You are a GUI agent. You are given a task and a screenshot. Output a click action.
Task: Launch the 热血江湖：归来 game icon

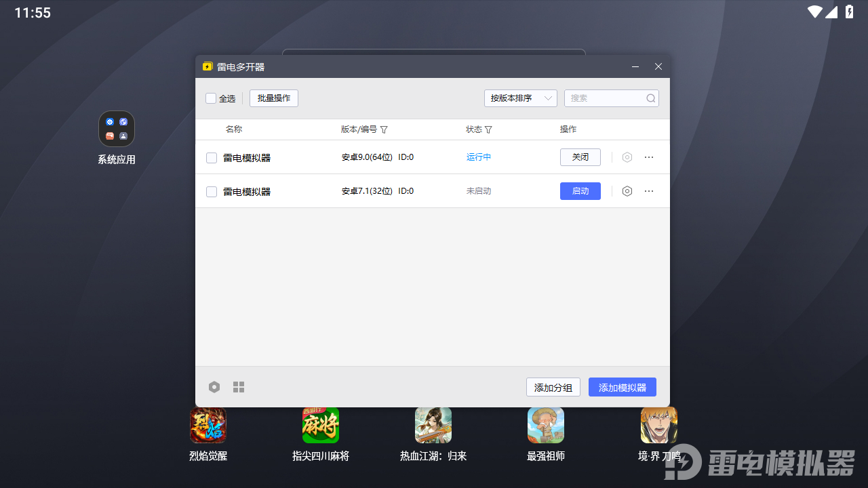[433, 425]
